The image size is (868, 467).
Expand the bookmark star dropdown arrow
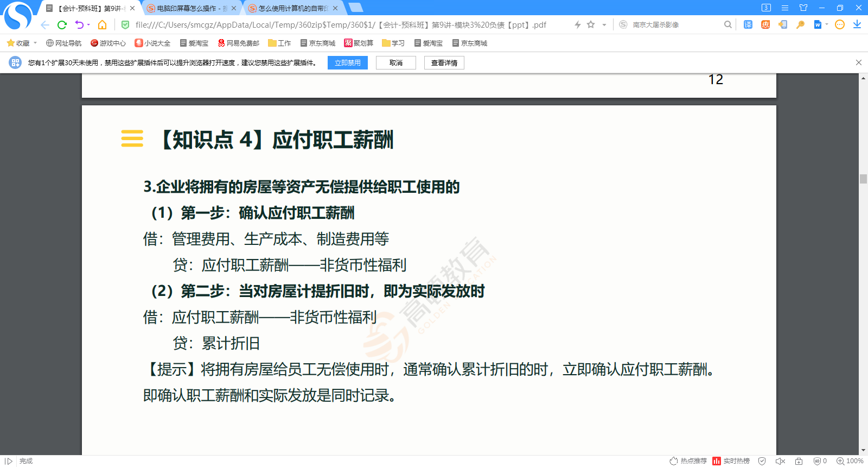(x=604, y=25)
